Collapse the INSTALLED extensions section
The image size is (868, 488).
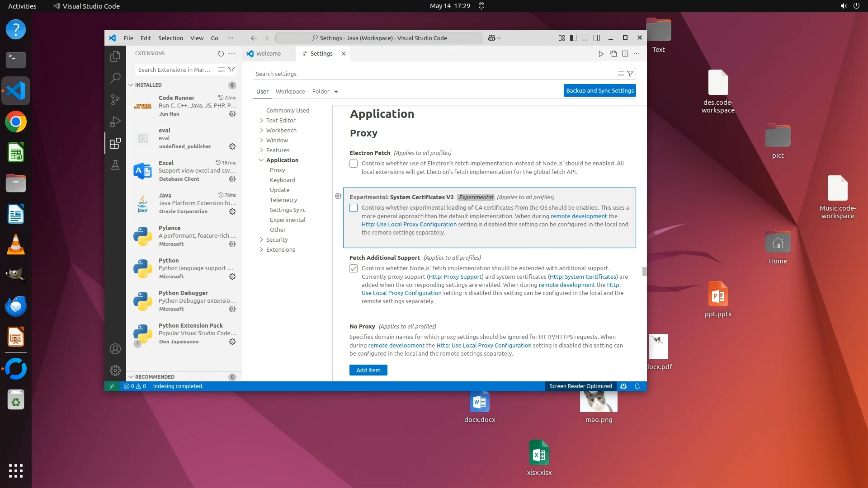tap(131, 85)
